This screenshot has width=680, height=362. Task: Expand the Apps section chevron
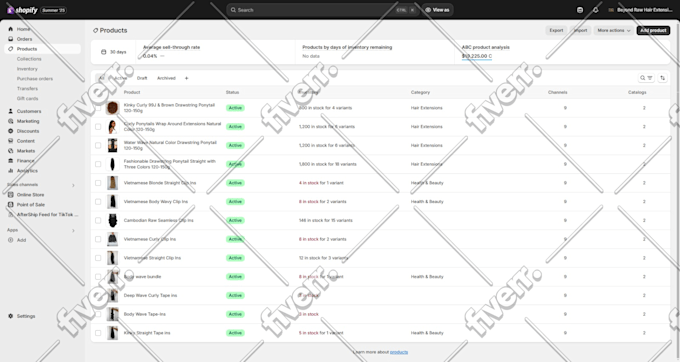pos(73,230)
